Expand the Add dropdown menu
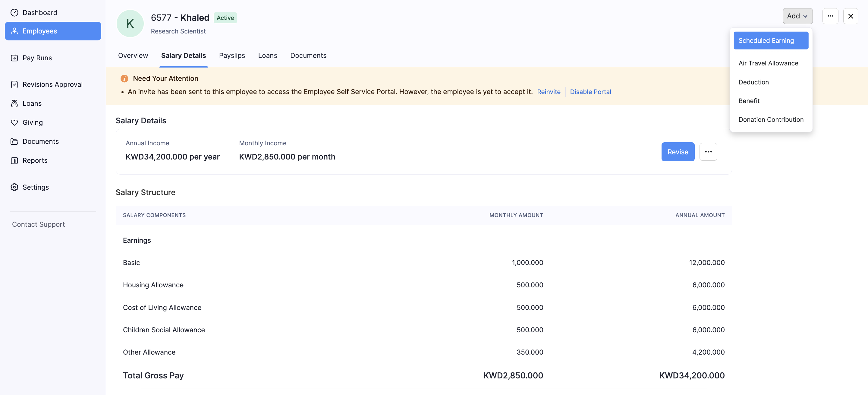868x395 pixels. [797, 16]
